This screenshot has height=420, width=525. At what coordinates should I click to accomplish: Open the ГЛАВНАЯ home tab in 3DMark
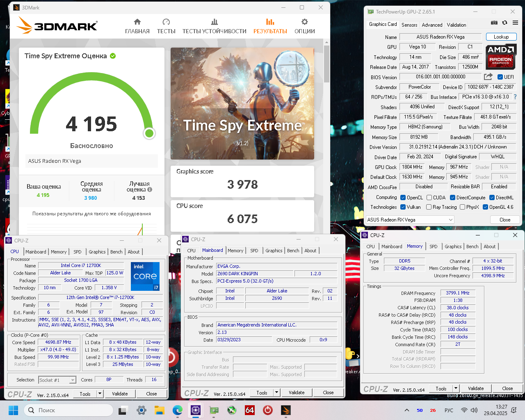137,26
